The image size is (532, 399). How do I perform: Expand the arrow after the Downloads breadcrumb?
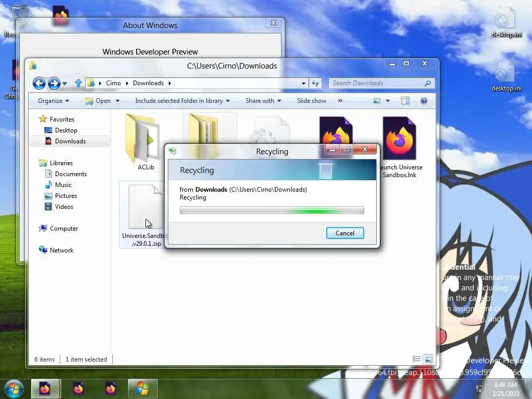coord(170,83)
